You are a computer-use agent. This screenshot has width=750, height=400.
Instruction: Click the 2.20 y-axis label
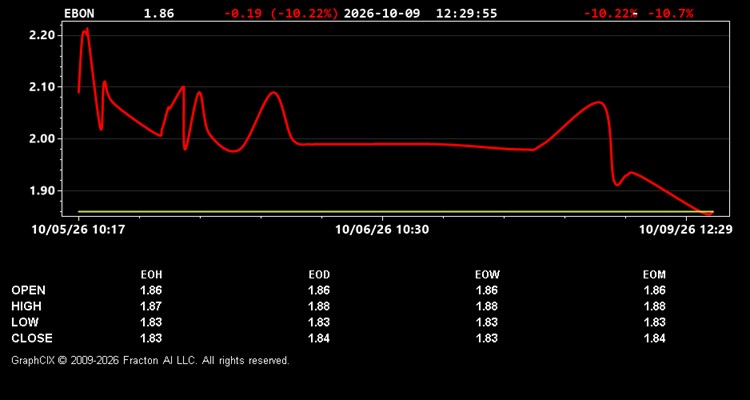click(42, 35)
